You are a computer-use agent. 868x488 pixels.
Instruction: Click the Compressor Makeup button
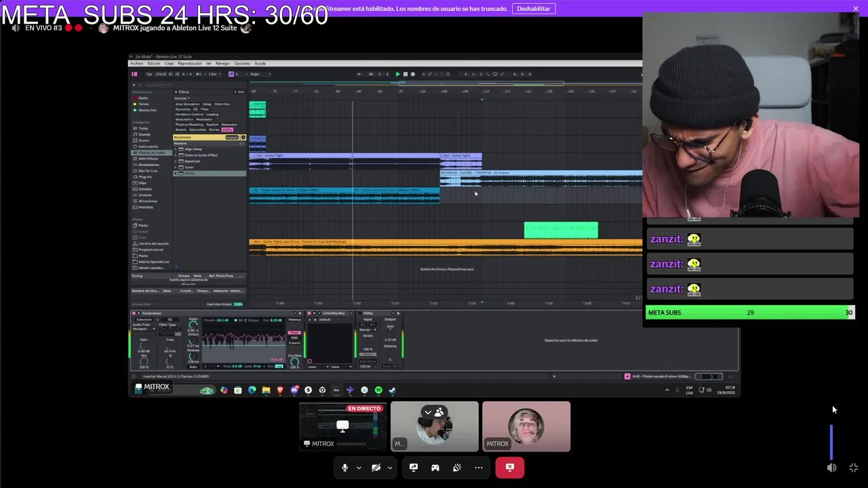294,319
